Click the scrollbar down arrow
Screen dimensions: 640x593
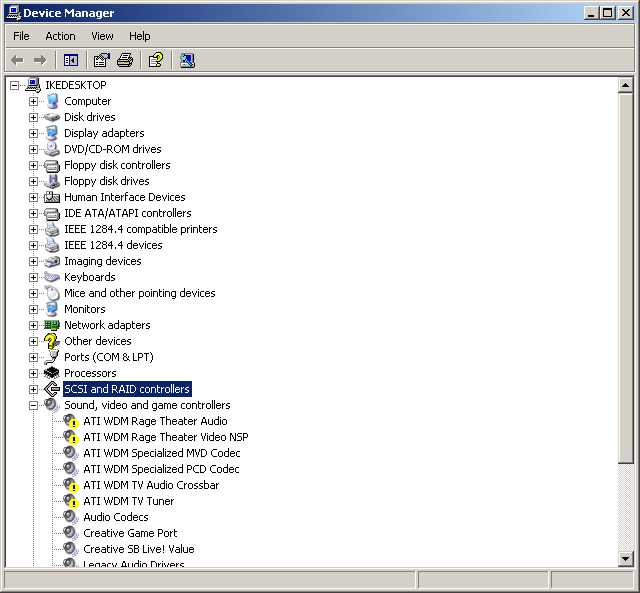point(625,557)
